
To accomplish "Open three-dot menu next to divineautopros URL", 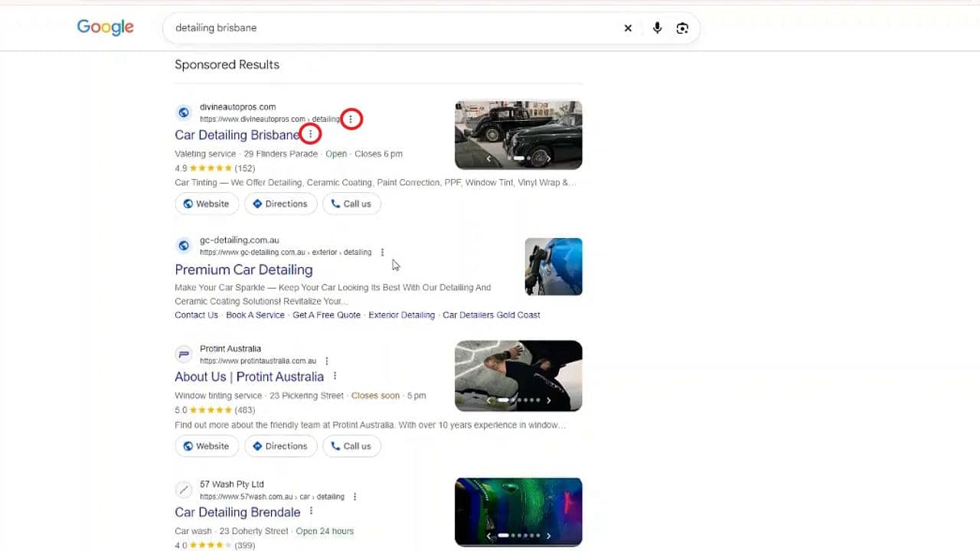I will point(351,119).
